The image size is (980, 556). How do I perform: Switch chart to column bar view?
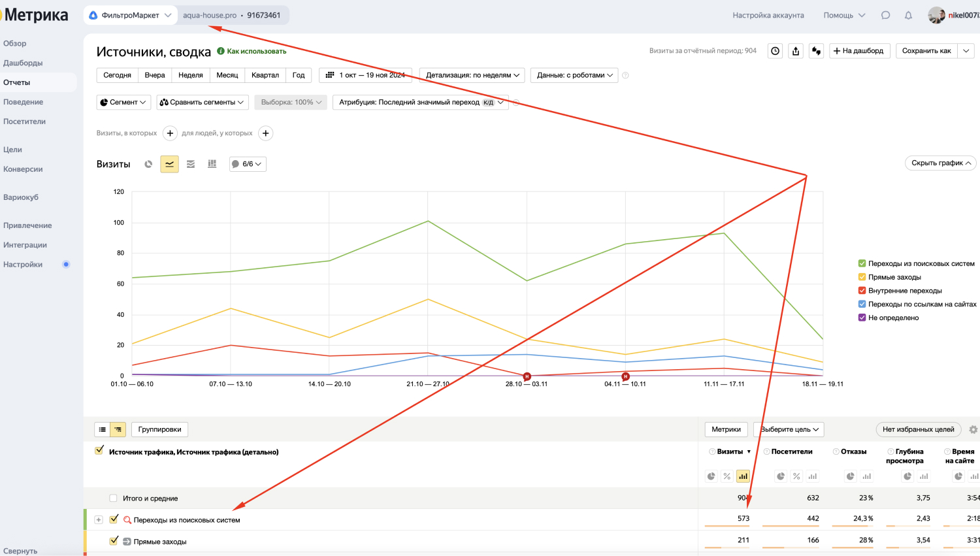pyautogui.click(x=212, y=164)
